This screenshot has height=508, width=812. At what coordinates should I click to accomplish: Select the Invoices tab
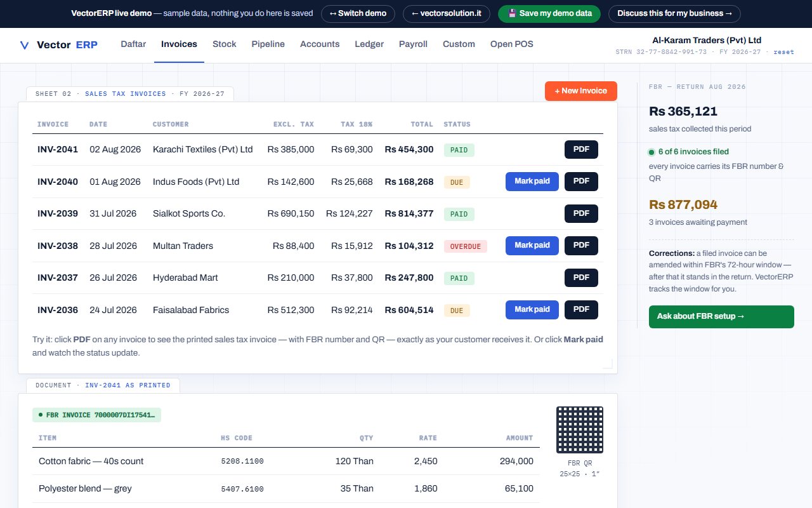[x=179, y=44]
